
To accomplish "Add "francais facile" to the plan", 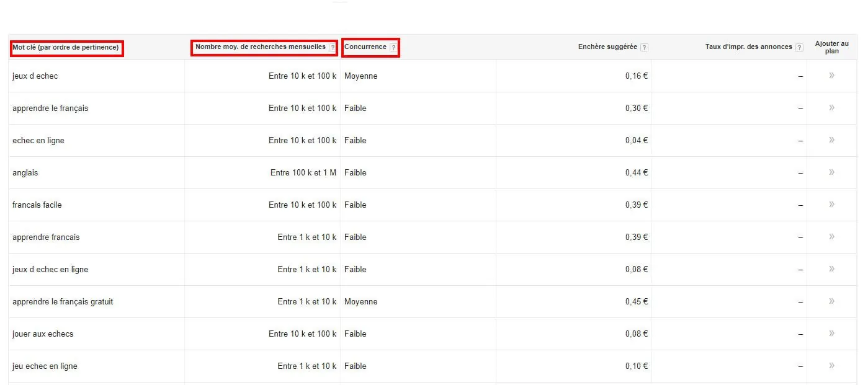I will [831, 205].
